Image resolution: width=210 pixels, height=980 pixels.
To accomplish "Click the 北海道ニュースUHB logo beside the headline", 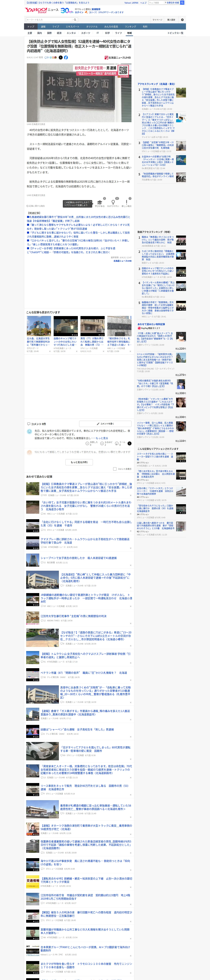I will pyautogui.click(x=118, y=58).
